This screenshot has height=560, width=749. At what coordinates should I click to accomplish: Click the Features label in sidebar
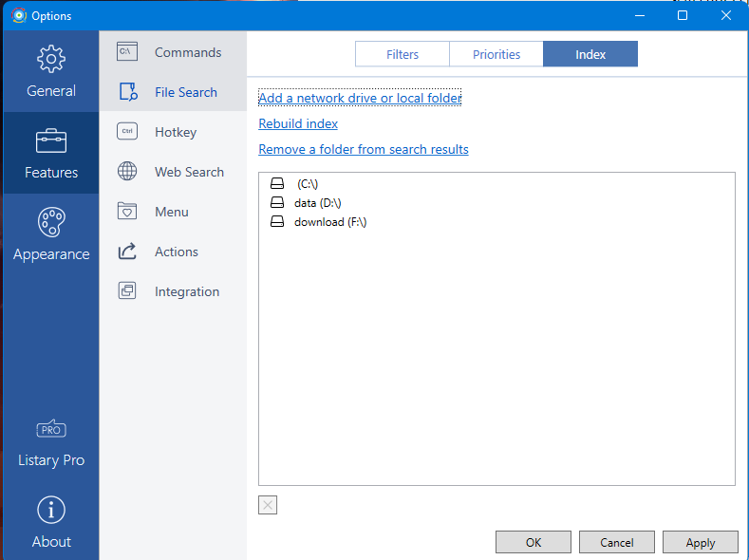tap(51, 173)
